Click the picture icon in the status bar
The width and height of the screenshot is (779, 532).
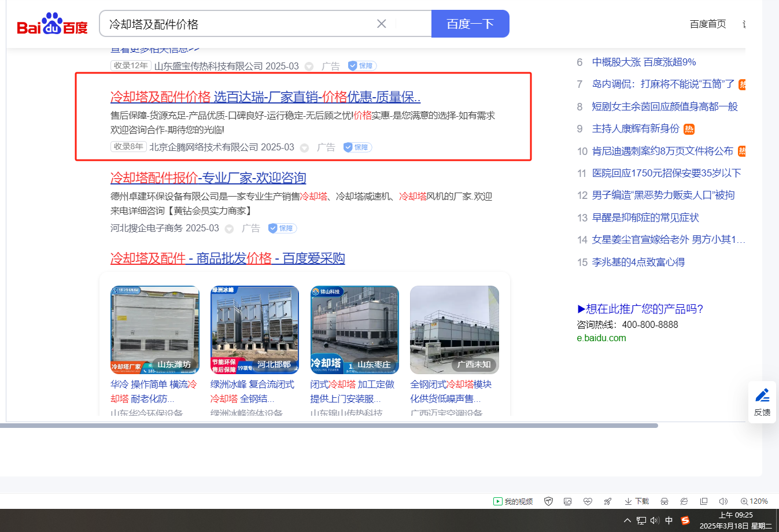click(568, 501)
